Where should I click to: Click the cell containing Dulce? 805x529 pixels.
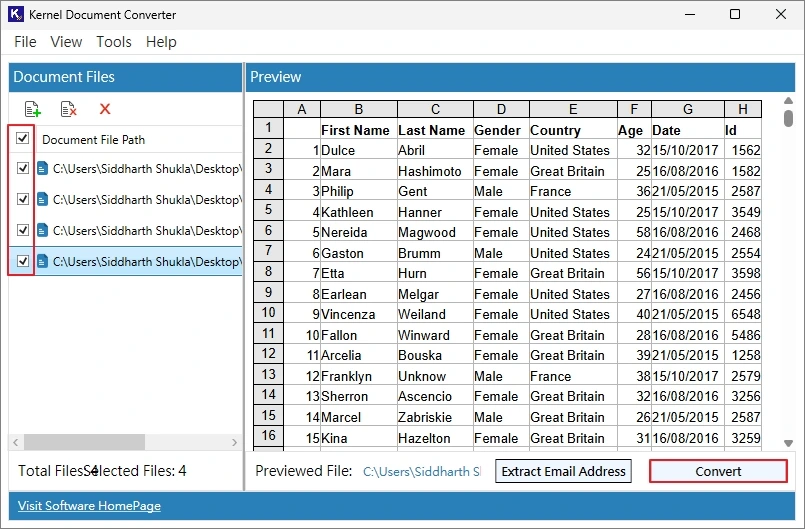click(358, 150)
